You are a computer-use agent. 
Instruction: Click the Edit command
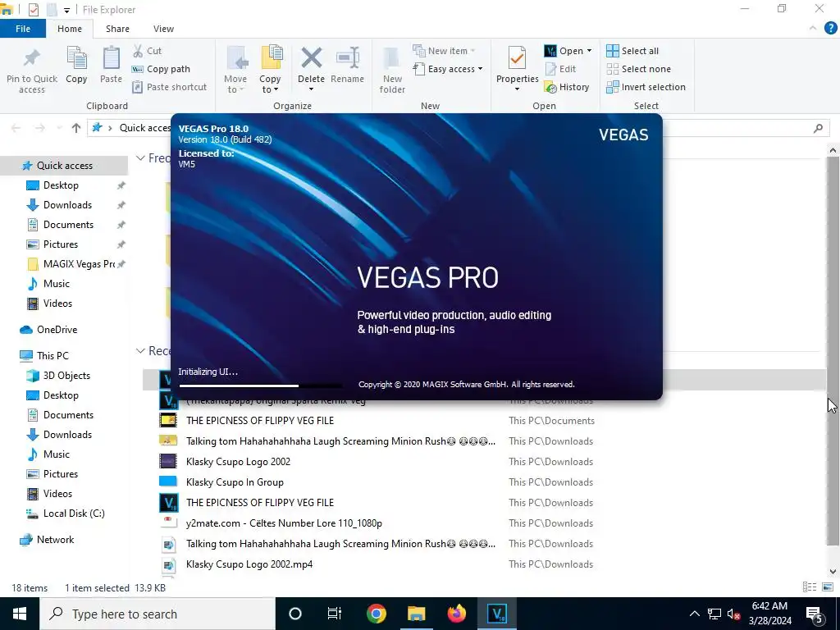coord(560,69)
